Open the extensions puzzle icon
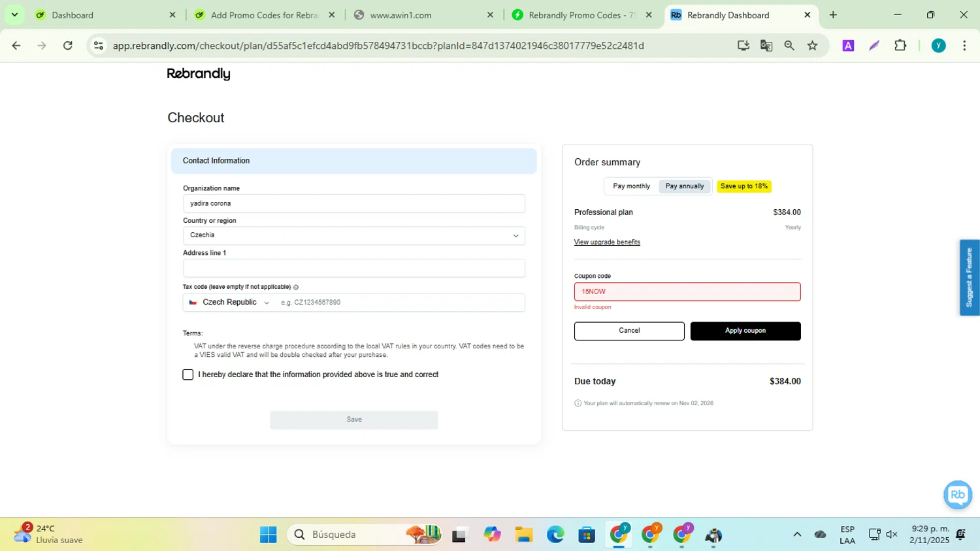980x551 pixels. (x=900, y=45)
